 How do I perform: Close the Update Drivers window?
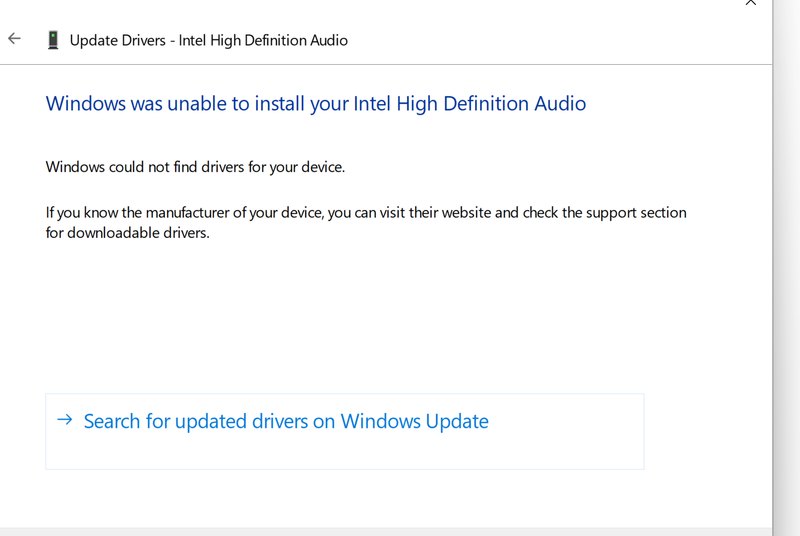tap(751, 3)
